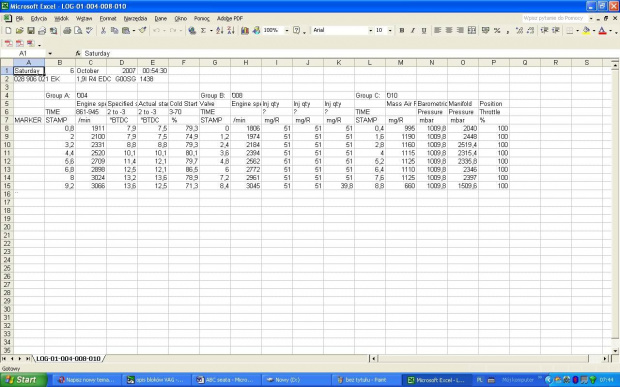Click the New workbook icon
This screenshot has height=387, width=620.
click(x=8, y=30)
